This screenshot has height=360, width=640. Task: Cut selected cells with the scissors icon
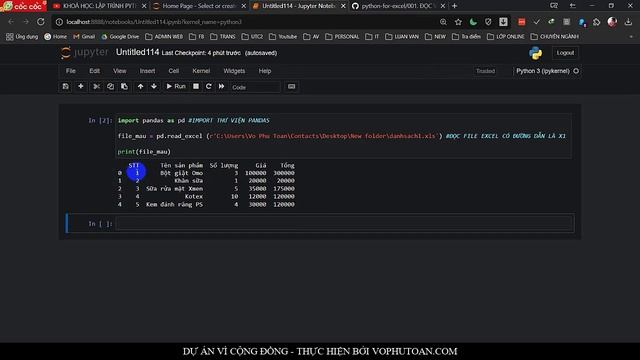97,87
